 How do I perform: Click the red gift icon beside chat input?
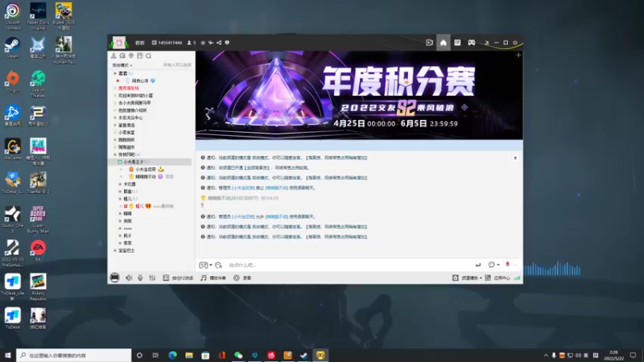(x=508, y=265)
